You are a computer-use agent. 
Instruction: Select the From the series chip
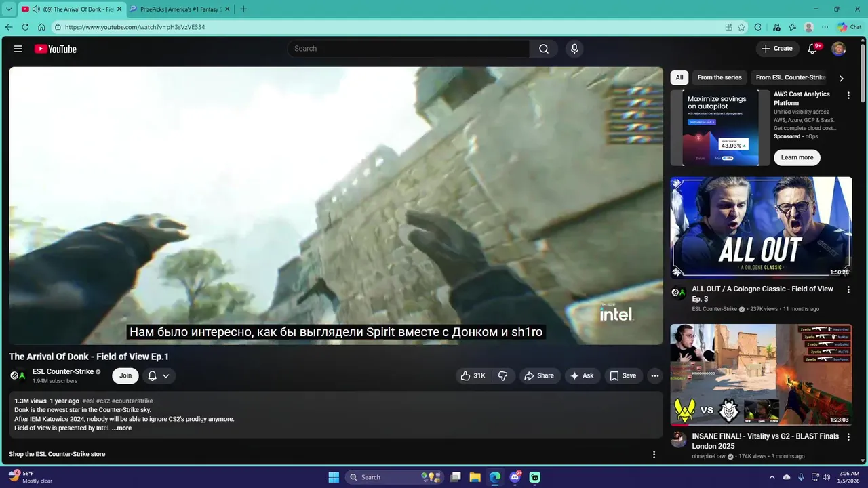coord(719,77)
